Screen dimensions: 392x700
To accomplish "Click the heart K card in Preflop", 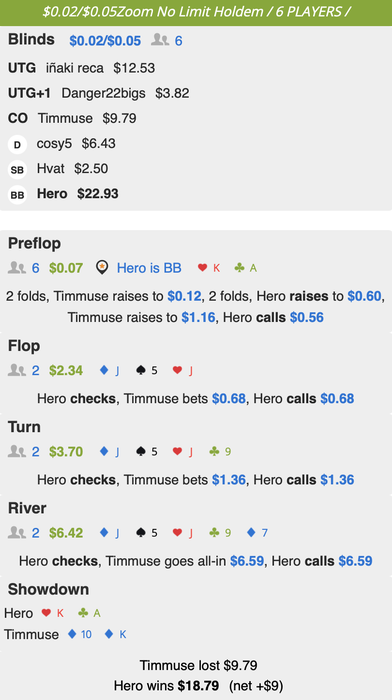I will point(209,268).
